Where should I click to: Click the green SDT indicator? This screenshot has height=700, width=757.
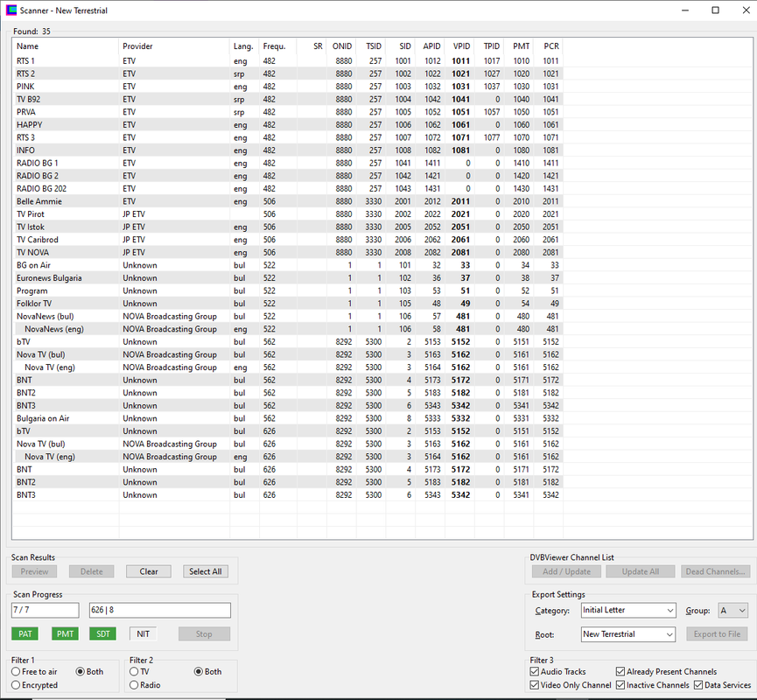point(103,633)
